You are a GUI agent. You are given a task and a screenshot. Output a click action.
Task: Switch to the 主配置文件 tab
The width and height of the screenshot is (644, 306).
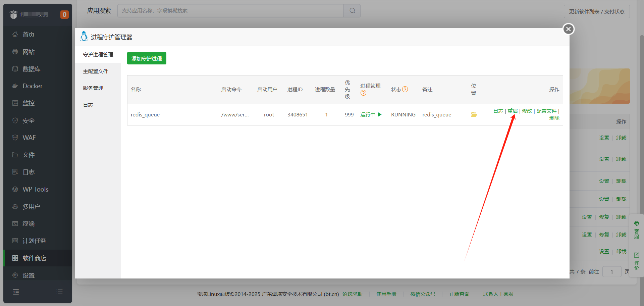[96, 71]
